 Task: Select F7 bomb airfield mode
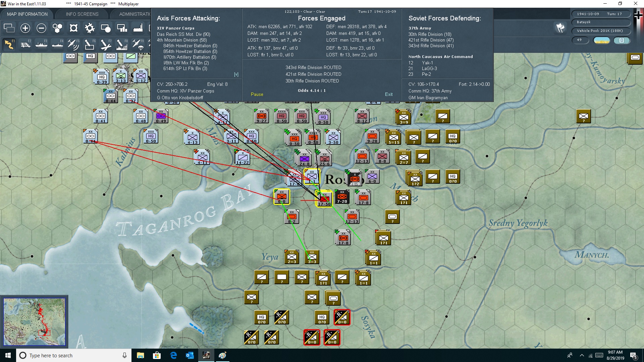point(105,44)
